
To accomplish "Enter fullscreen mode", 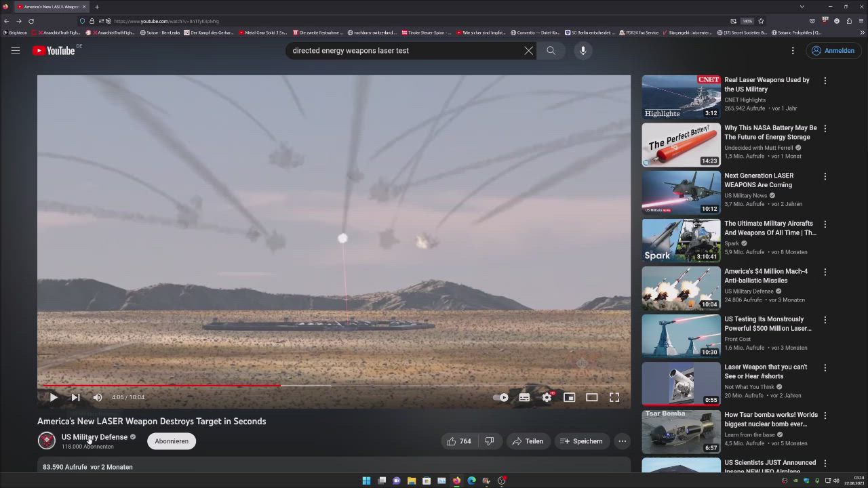I will coord(614,397).
